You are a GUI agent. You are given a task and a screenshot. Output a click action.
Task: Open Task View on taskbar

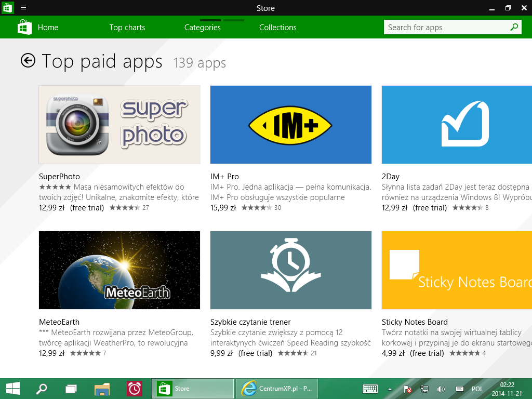point(71,389)
